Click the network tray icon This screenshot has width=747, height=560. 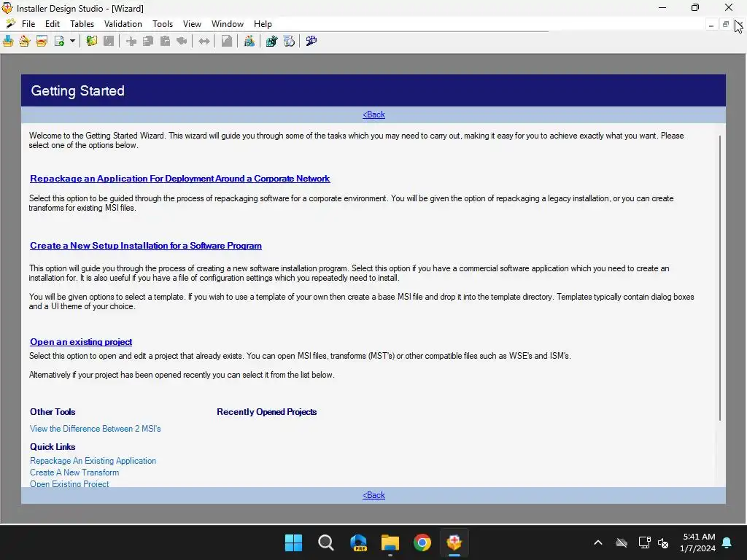point(644,542)
